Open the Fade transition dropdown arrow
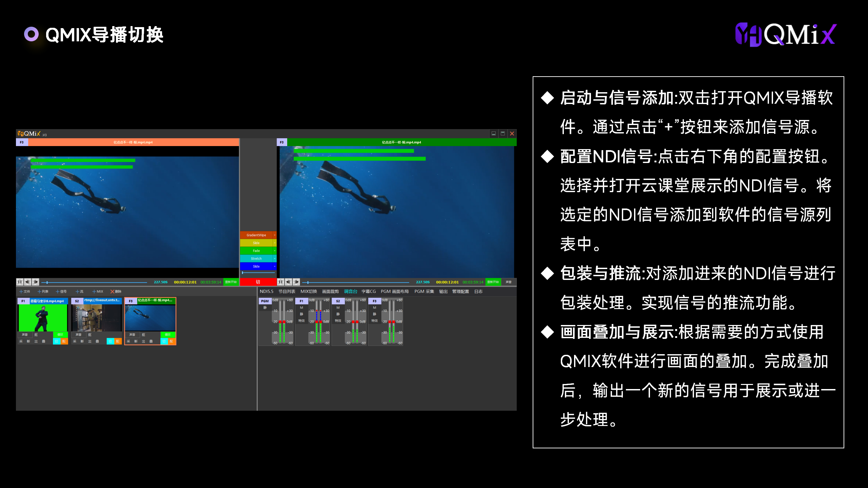The height and width of the screenshot is (488, 868). tap(275, 251)
